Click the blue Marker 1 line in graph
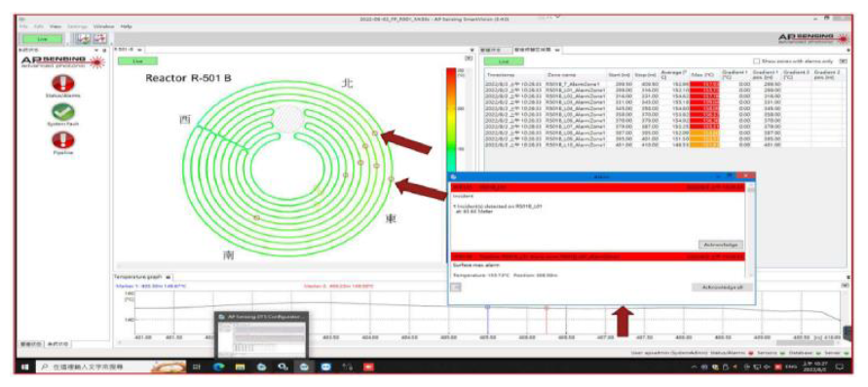868x387 pixels. click(488, 319)
